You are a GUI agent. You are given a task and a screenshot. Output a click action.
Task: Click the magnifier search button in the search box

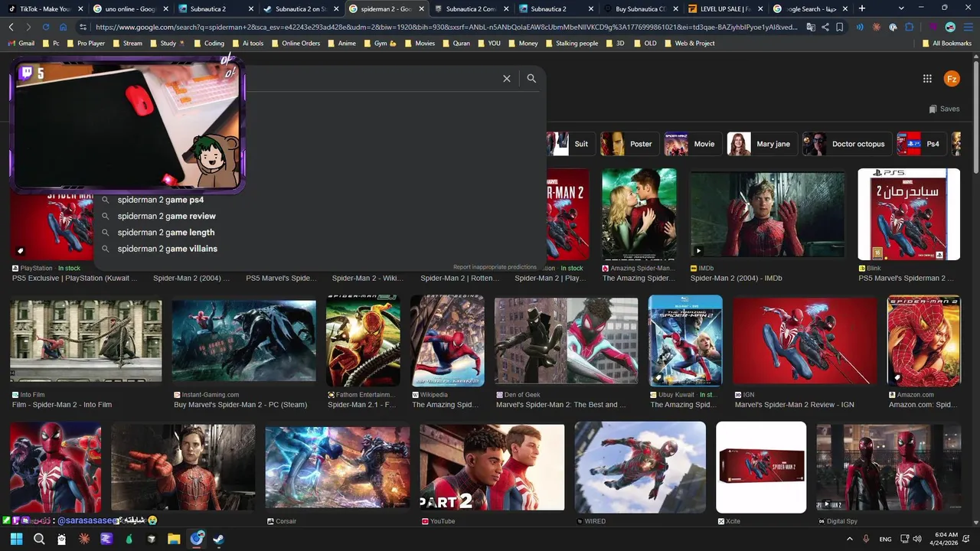(531, 78)
